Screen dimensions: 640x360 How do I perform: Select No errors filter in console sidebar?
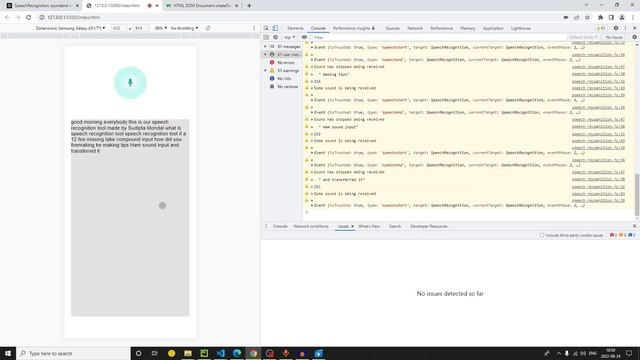coord(286,62)
